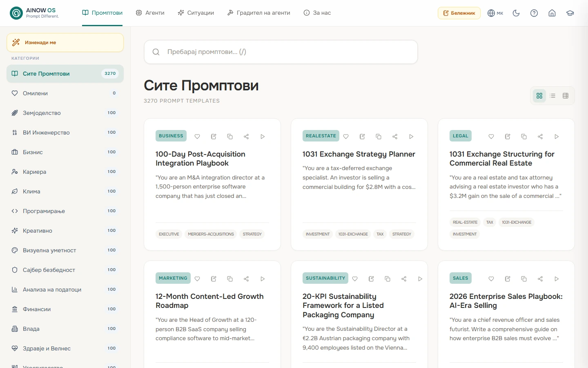The image size is (588, 368).
Task: Edit the 1031 Exchange Structuring for Commercial Real Estate prompt
Action: tap(508, 137)
